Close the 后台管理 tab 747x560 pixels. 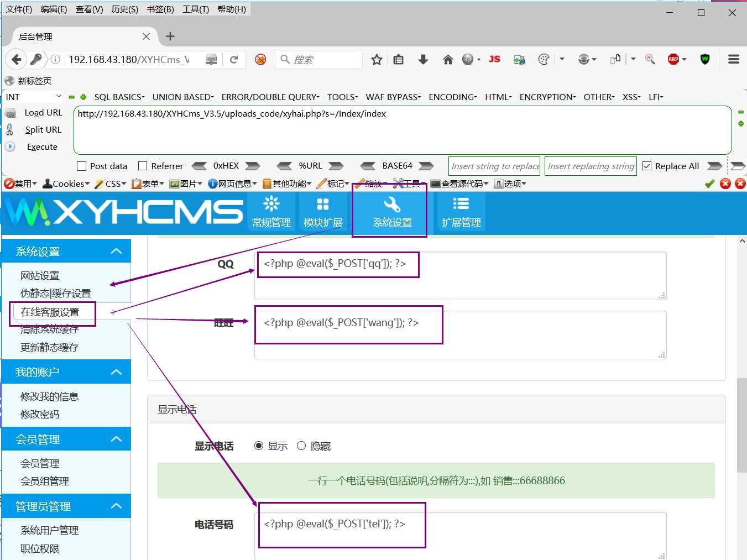146,36
